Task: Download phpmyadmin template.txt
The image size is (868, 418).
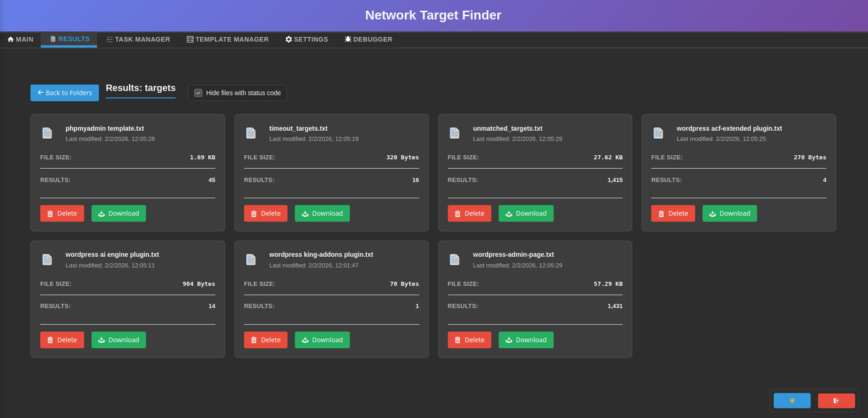Action: coord(119,213)
